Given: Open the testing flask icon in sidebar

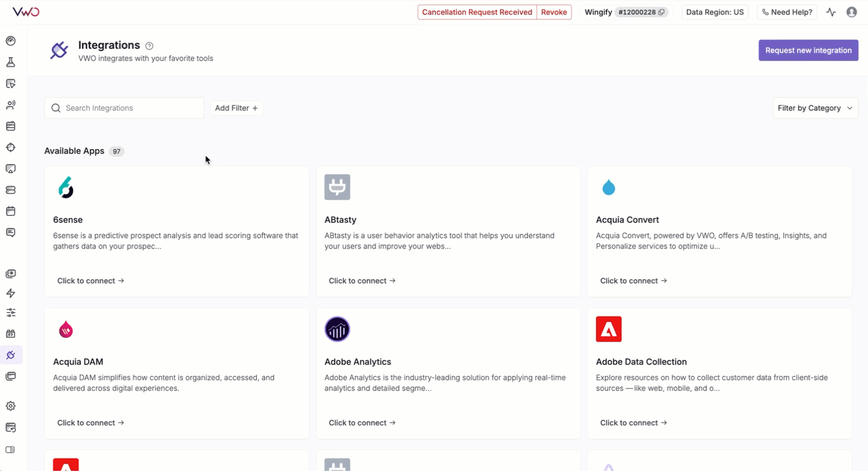Looking at the screenshot, I should pos(11,62).
